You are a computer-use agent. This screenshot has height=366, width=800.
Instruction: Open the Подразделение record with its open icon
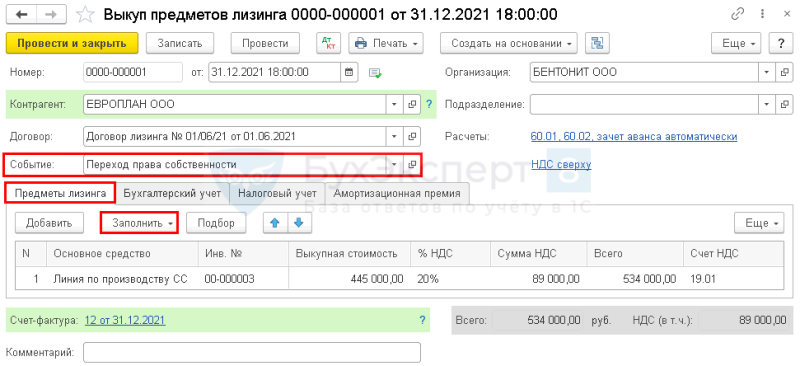click(x=784, y=105)
